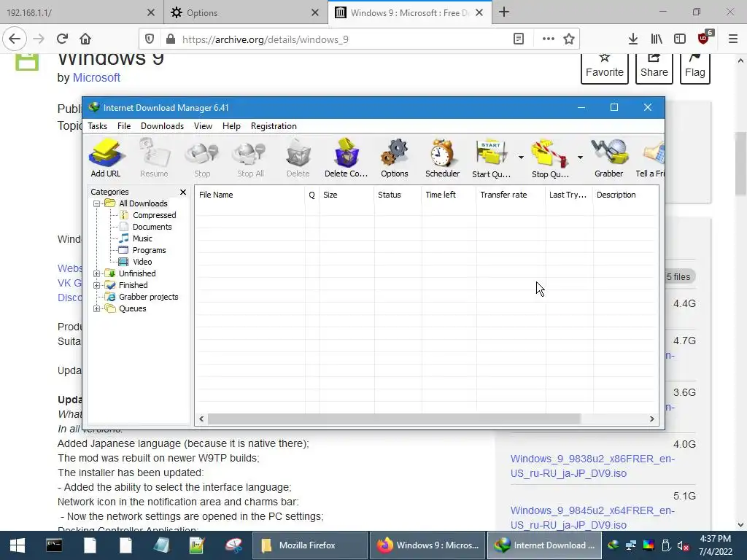Open Stop Queue dropdown arrow

580,157
